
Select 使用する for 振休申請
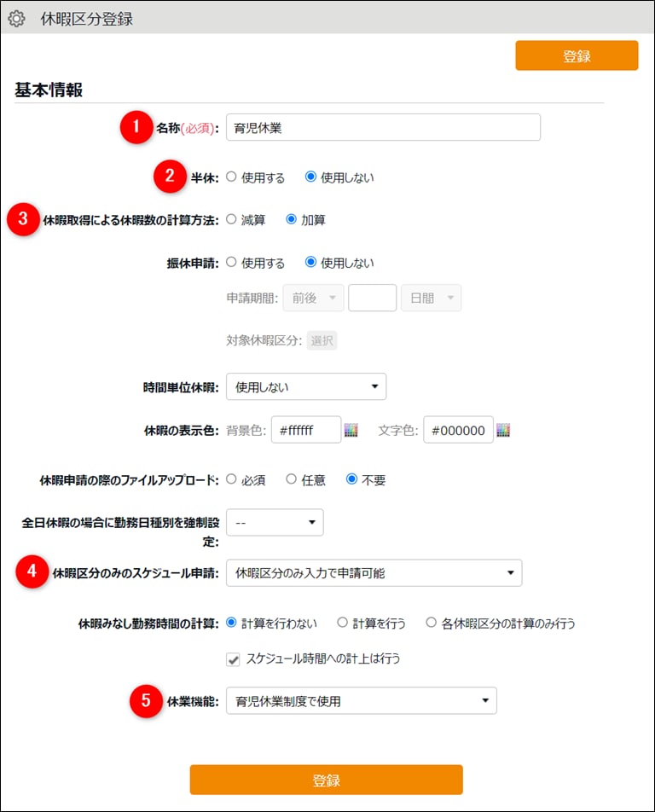[x=231, y=263]
